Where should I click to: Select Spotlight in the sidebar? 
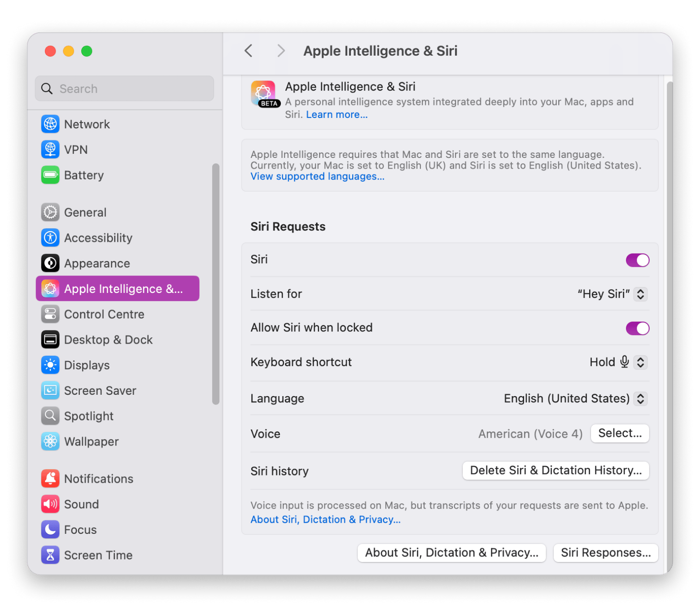89,416
